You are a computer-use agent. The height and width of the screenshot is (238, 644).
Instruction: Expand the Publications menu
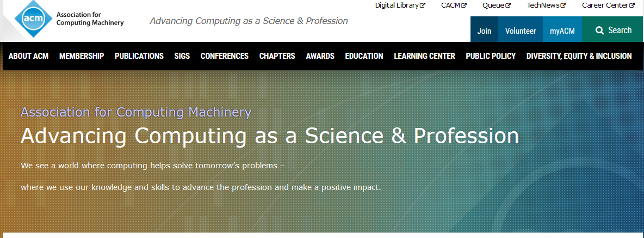click(139, 56)
